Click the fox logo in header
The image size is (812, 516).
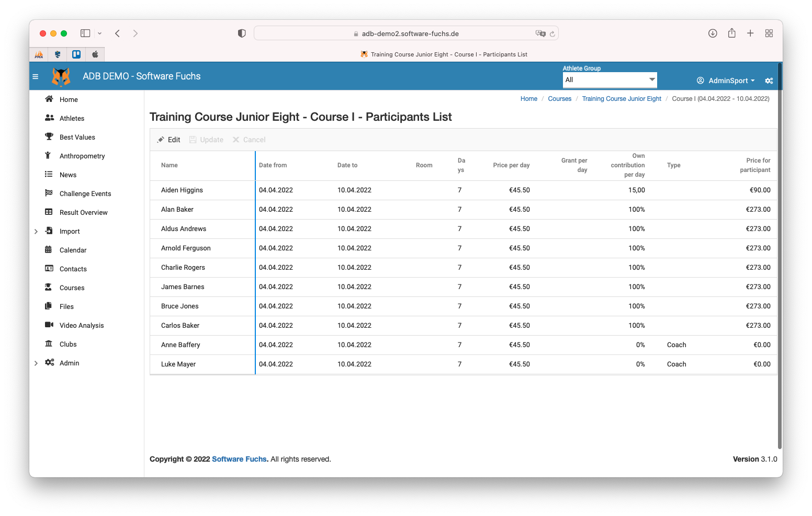click(x=61, y=77)
